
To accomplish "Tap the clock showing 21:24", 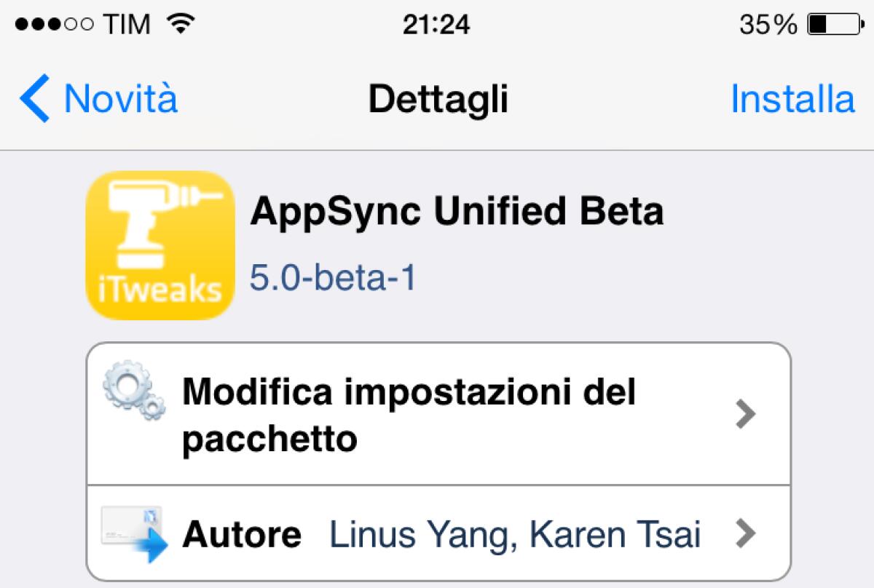I will [x=438, y=23].
